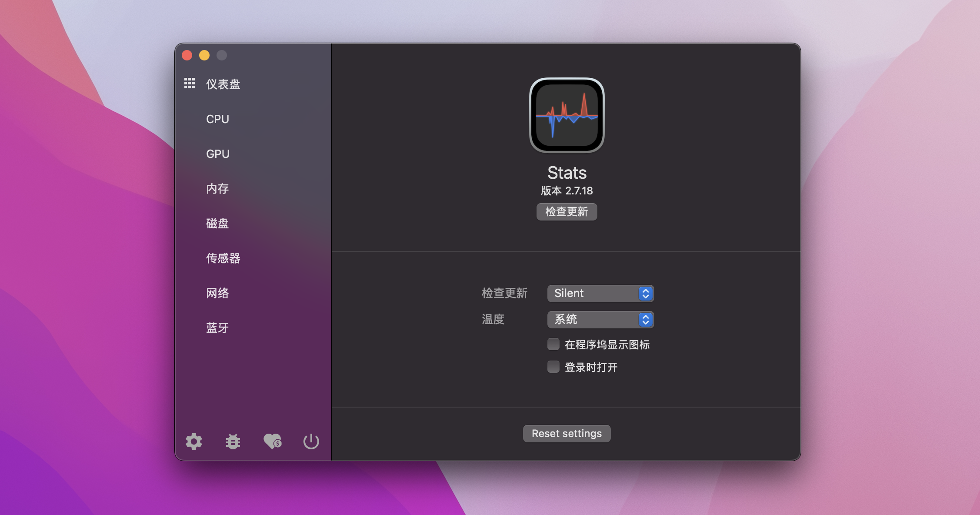
Task: Select 网络 network in the sidebar
Action: point(217,293)
